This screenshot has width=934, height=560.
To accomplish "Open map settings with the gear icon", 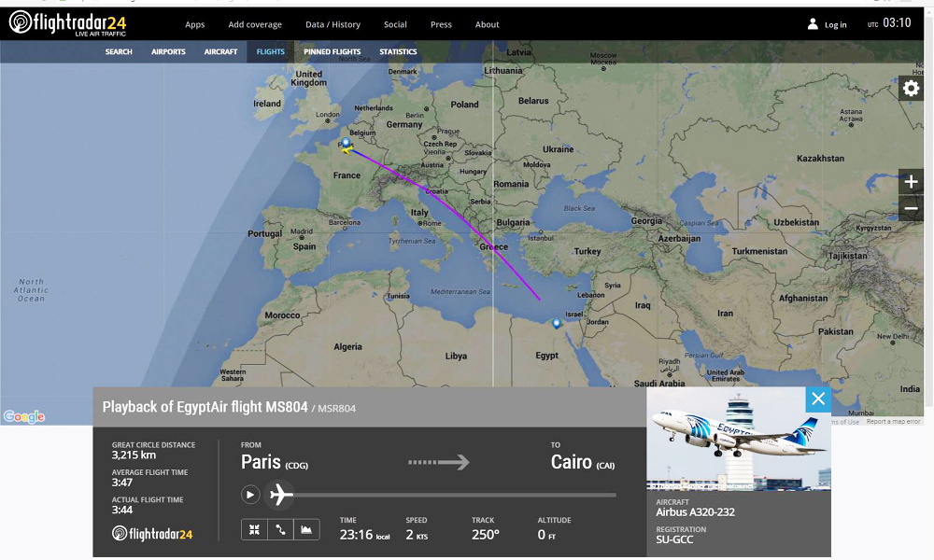I will point(911,89).
